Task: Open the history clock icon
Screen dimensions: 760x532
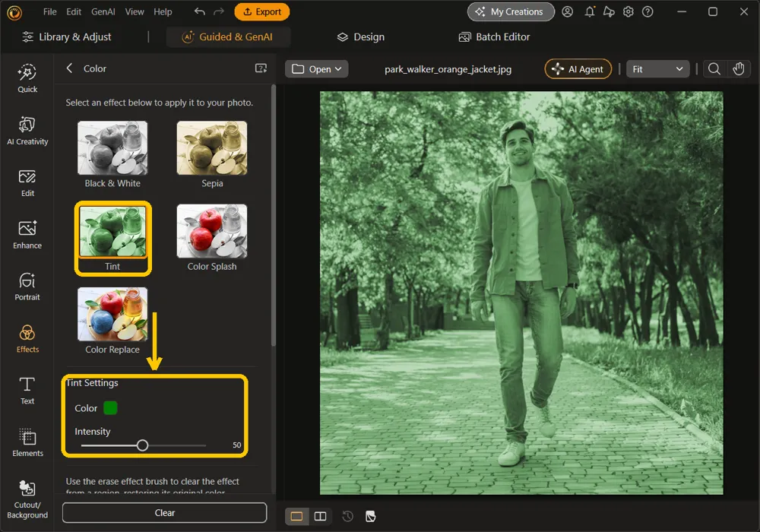Action: [x=347, y=517]
